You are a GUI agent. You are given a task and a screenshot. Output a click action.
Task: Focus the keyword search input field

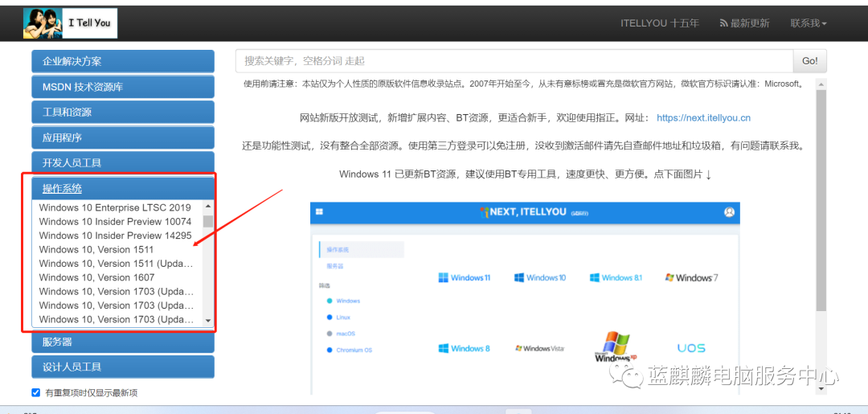click(514, 61)
